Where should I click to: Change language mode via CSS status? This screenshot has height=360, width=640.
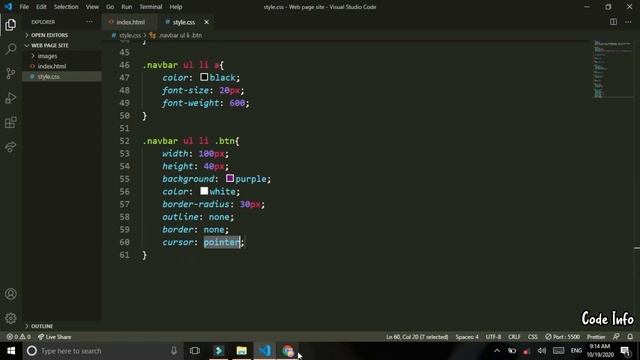(533, 337)
